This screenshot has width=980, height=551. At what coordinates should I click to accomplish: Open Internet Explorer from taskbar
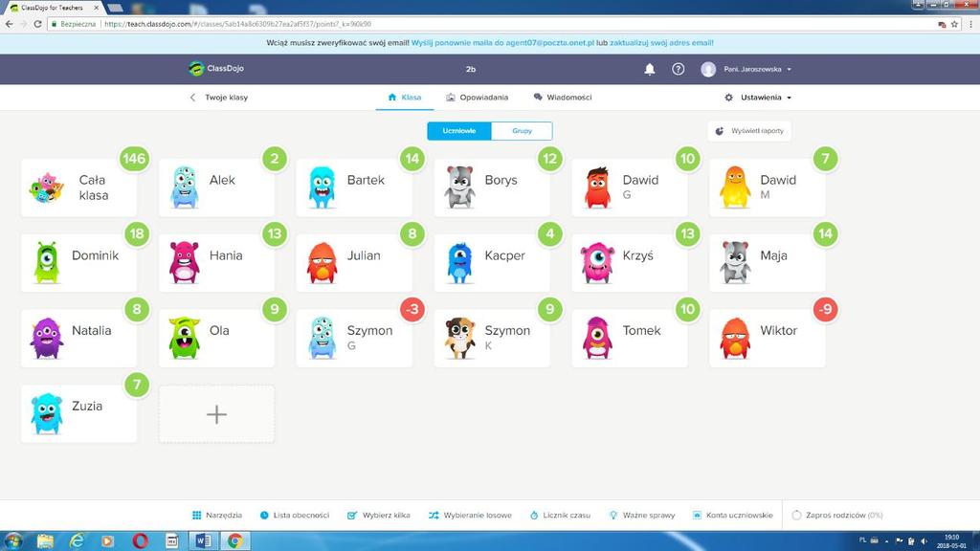click(77, 541)
